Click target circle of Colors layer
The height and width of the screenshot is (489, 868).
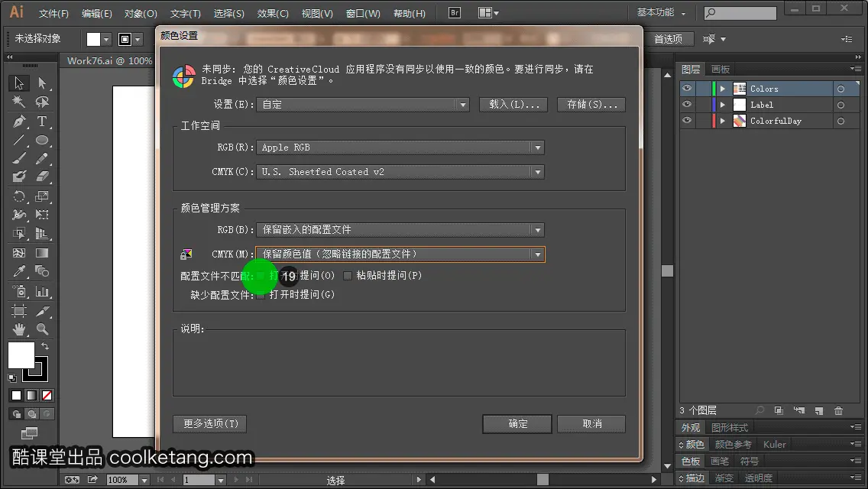click(840, 89)
